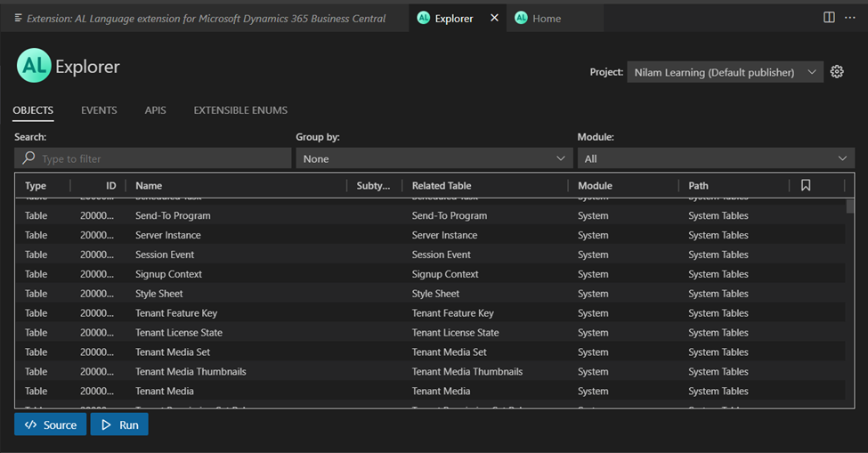The image size is (868, 453).
Task: Click Type cell in Send-To Program row
Action: pyautogui.click(x=36, y=215)
